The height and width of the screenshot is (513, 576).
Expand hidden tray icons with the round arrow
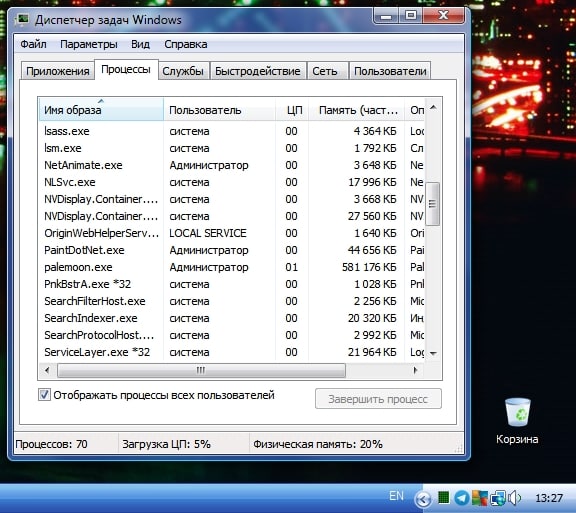pos(423,499)
